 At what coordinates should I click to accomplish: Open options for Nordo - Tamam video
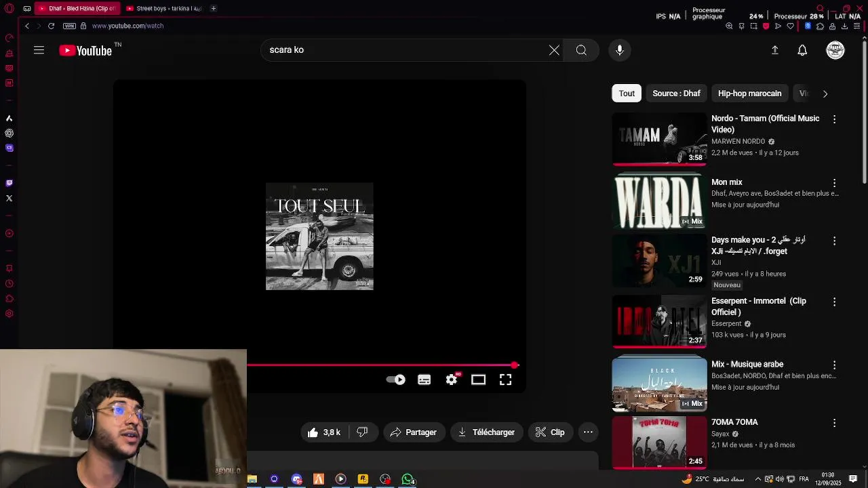835,119
